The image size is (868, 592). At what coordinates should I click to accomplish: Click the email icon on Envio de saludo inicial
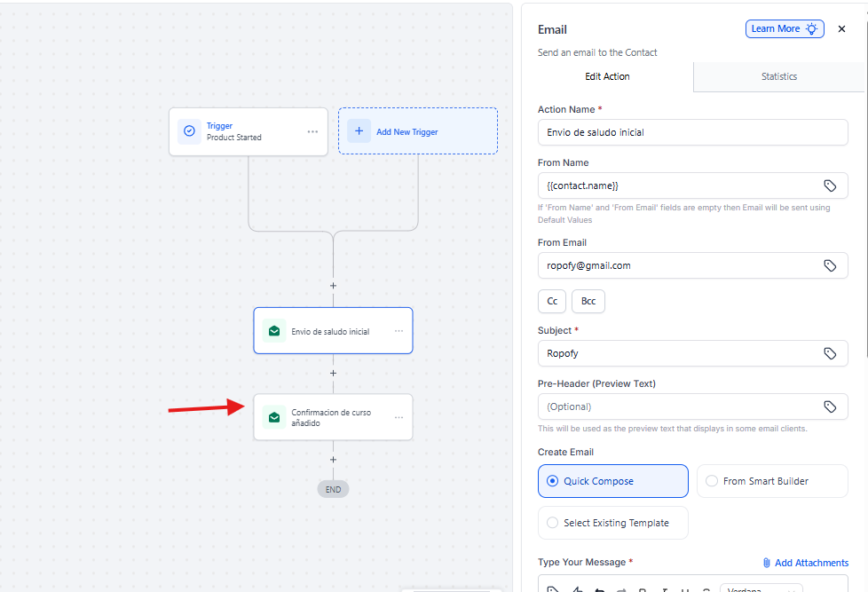click(274, 331)
